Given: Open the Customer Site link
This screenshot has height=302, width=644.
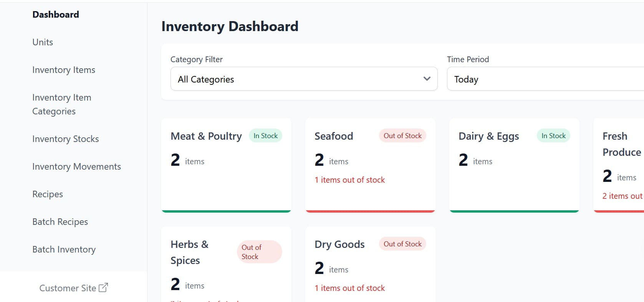Looking at the screenshot, I should (x=68, y=288).
